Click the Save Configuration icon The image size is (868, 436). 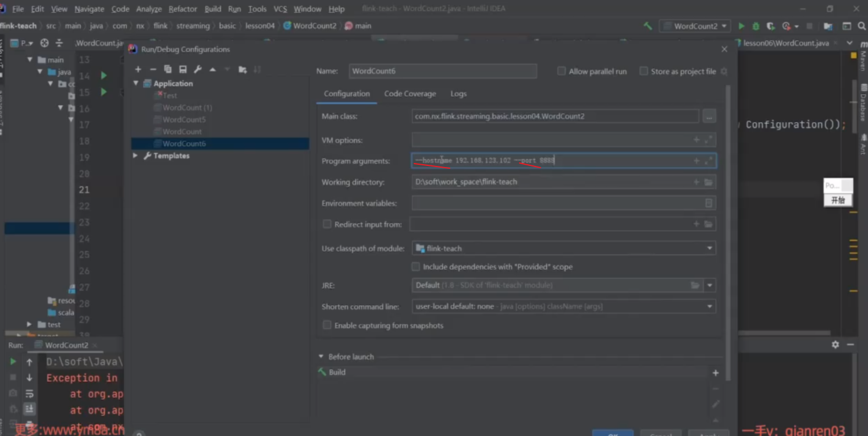tap(183, 69)
